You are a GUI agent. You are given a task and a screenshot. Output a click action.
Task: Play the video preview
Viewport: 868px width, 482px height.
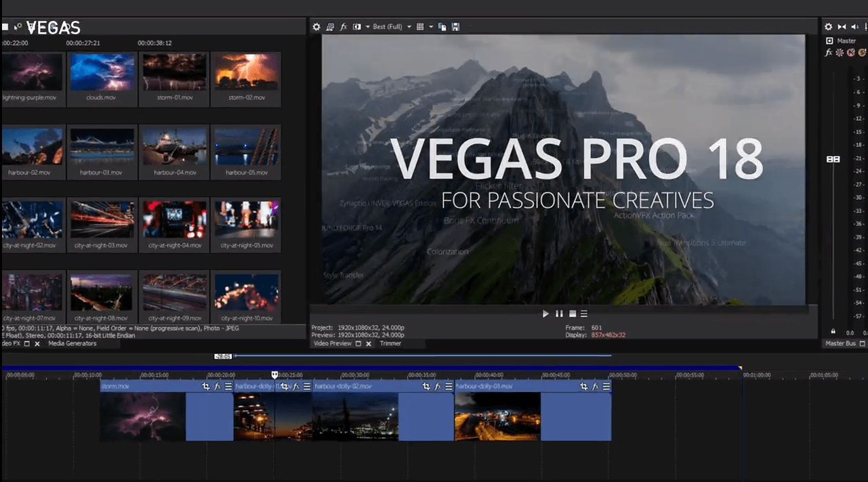545,313
